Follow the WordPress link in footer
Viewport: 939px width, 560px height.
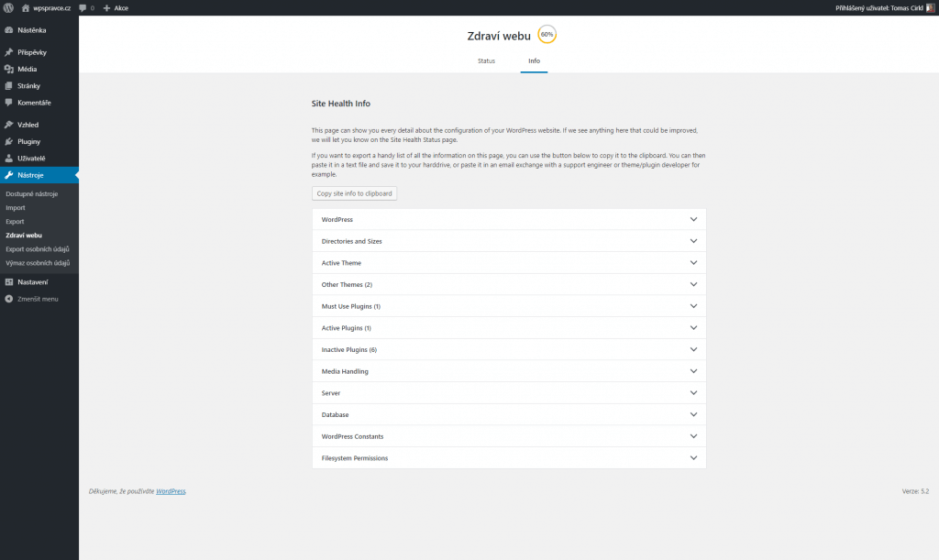[171, 491]
